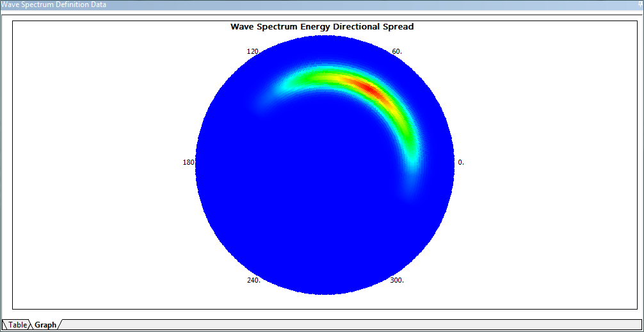This screenshot has width=644, height=332.
Task: Click the 0. degree axis label
Action: coord(461,163)
